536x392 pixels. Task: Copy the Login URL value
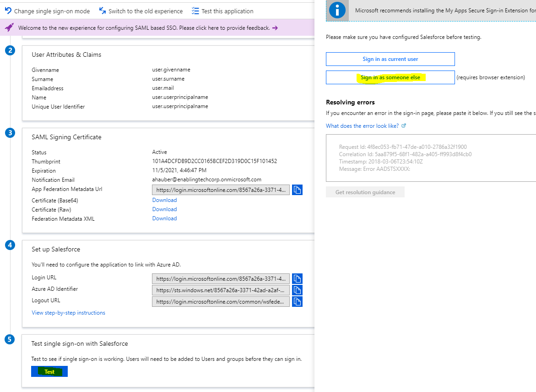pos(297,278)
